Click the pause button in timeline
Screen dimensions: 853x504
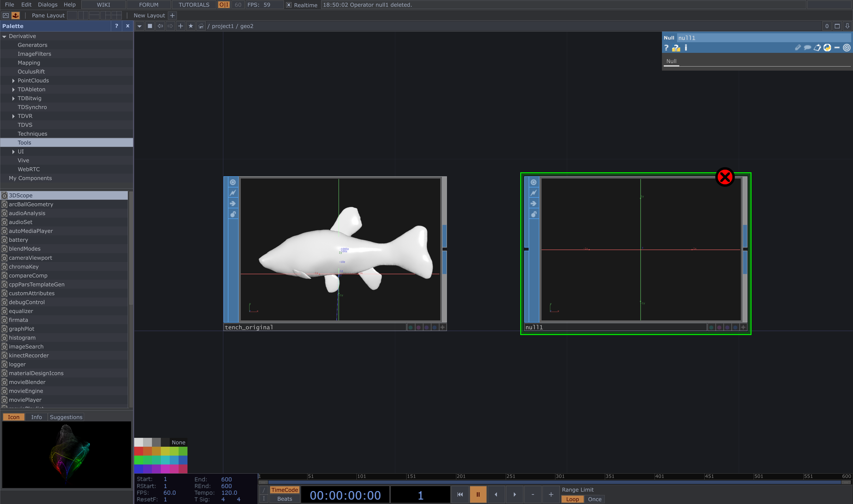[x=478, y=494]
